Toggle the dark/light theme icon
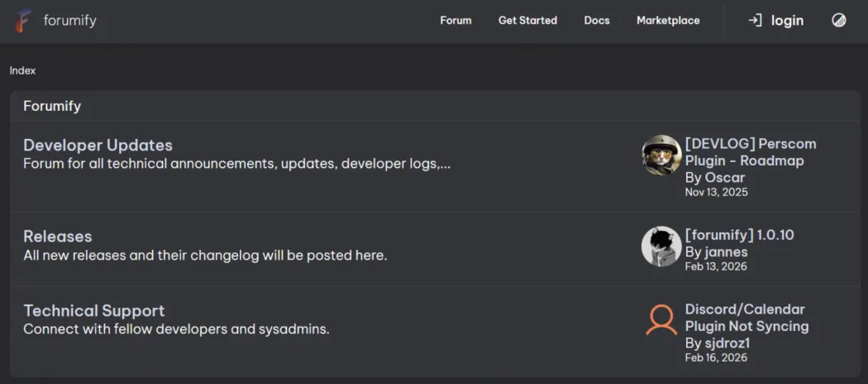 click(x=838, y=21)
